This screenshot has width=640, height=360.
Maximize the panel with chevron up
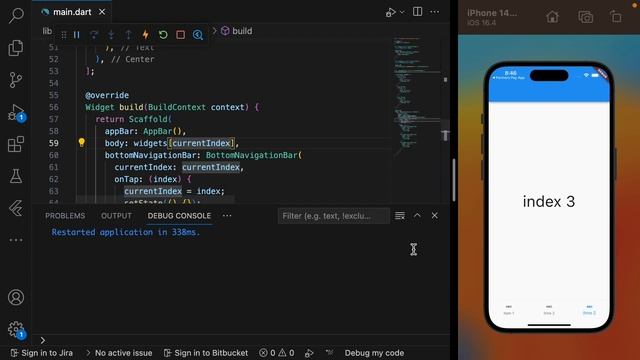417,215
